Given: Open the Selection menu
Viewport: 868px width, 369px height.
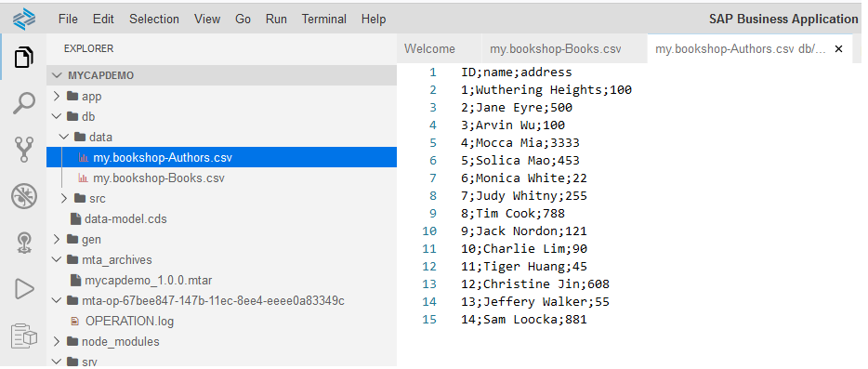Looking at the screenshot, I should coord(154,20).
